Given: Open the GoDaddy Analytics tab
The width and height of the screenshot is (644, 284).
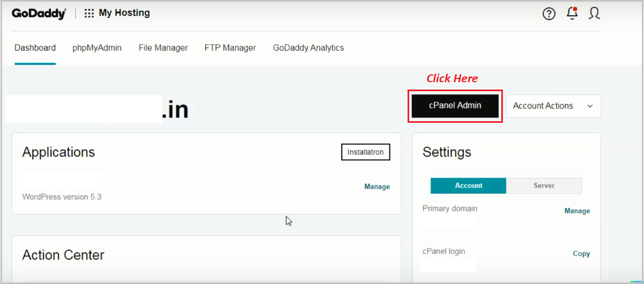Looking at the screenshot, I should [308, 48].
